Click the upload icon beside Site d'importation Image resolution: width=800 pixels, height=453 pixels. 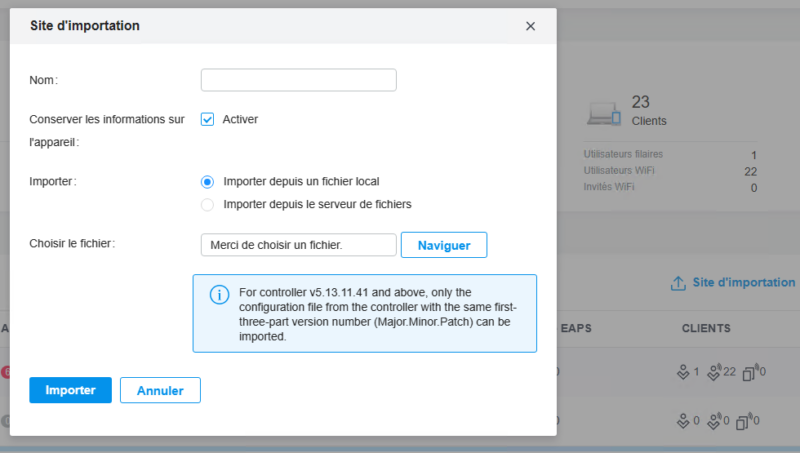tap(678, 283)
